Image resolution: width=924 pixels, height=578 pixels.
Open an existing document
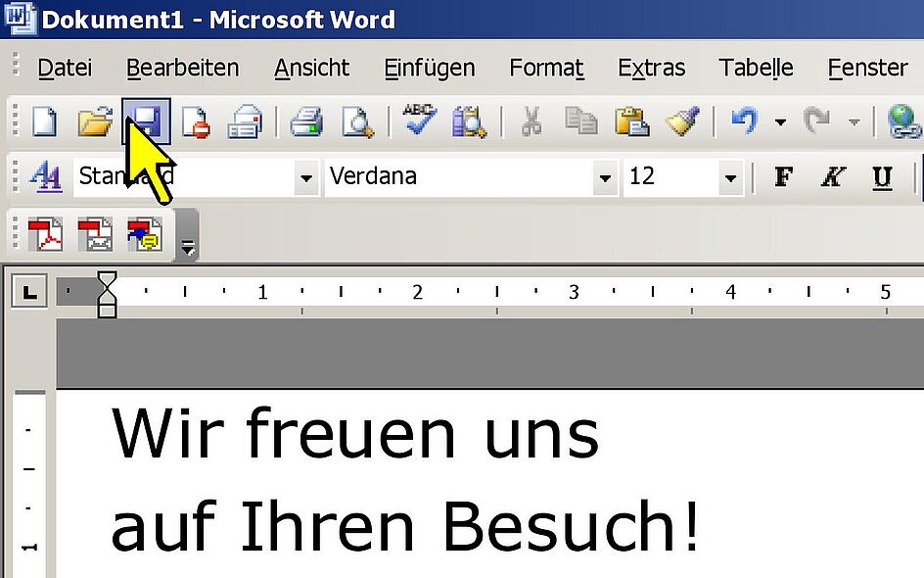[94, 121]
